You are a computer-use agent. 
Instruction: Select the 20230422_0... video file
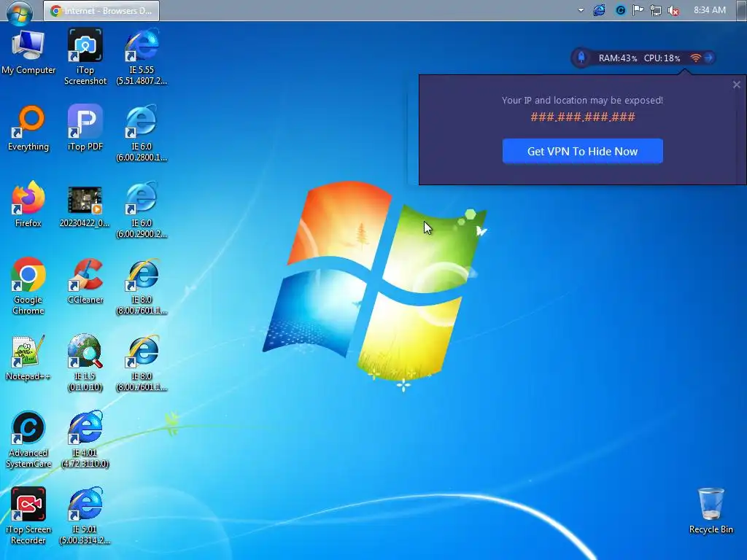coord(85,206)
